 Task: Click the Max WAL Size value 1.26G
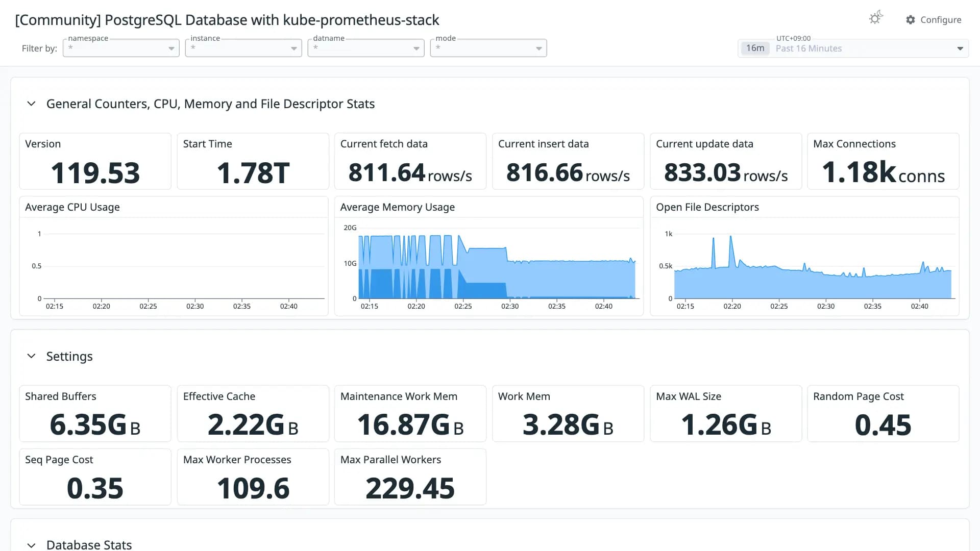[x=719, y=424]
